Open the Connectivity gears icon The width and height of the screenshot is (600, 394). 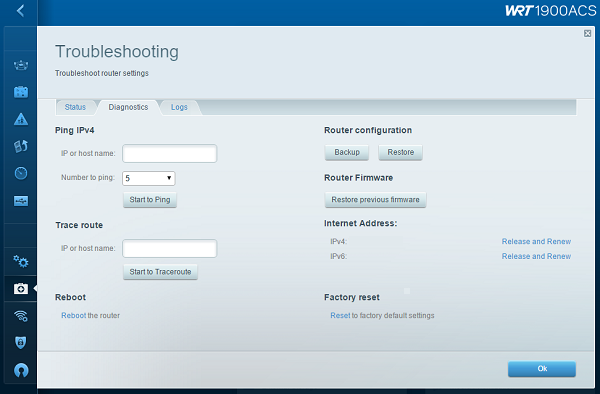pyautogui.click(x=21, y=262)
